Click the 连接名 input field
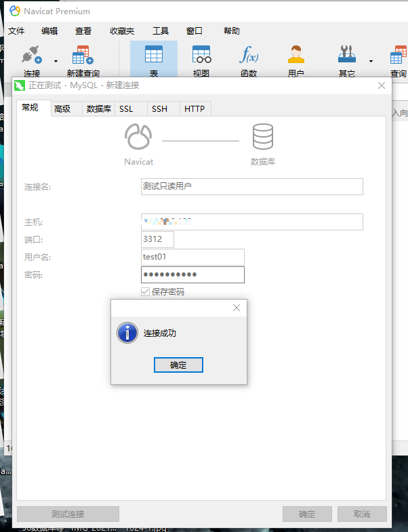The height and width of the screenshot is (532, 408). (252, 186)
